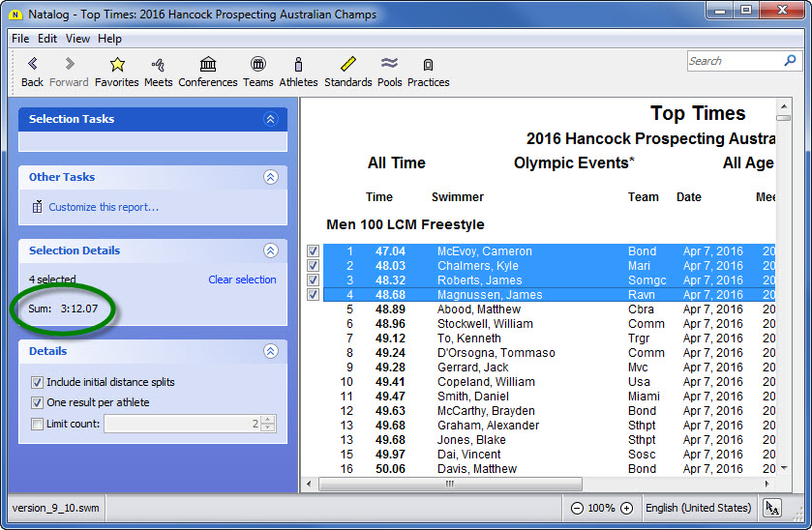812x530 pixels.
Task: Click the Back navigation arrow
Action: tap(32, 65)
